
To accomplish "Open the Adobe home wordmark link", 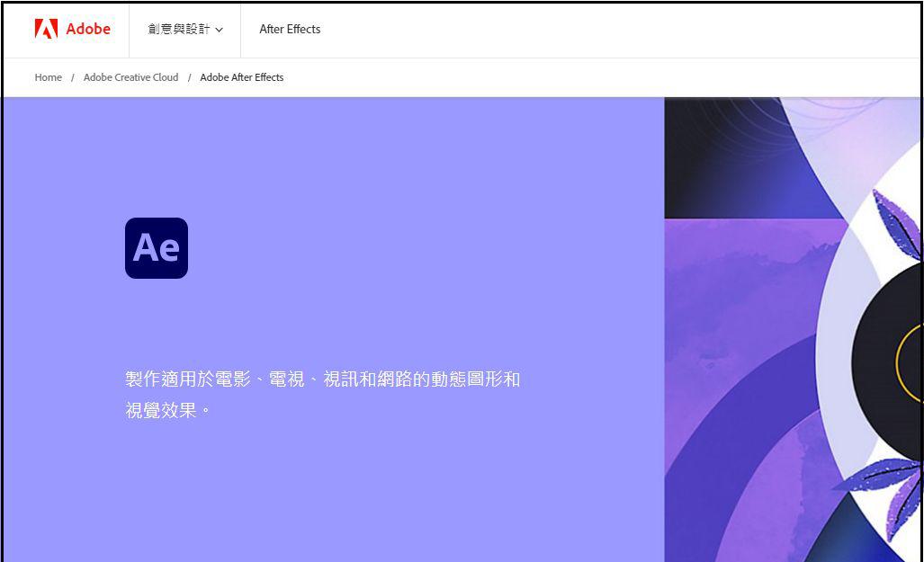I will [88, 29].
